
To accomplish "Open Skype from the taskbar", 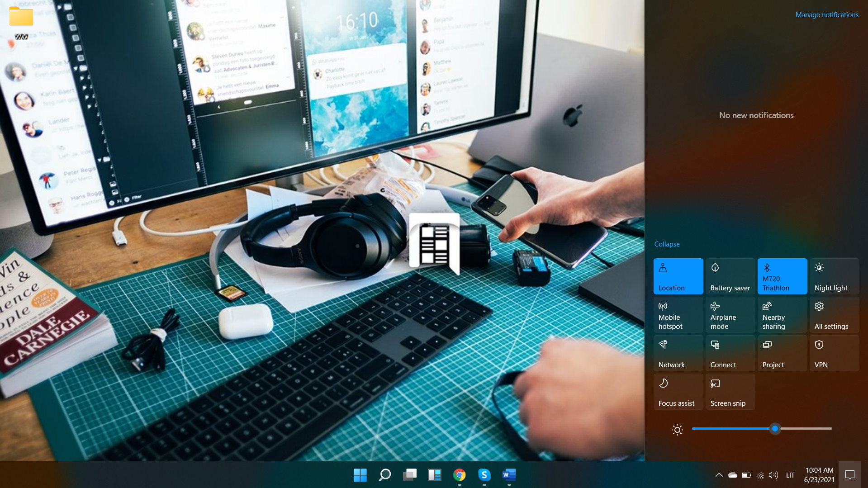I will 484,475.
